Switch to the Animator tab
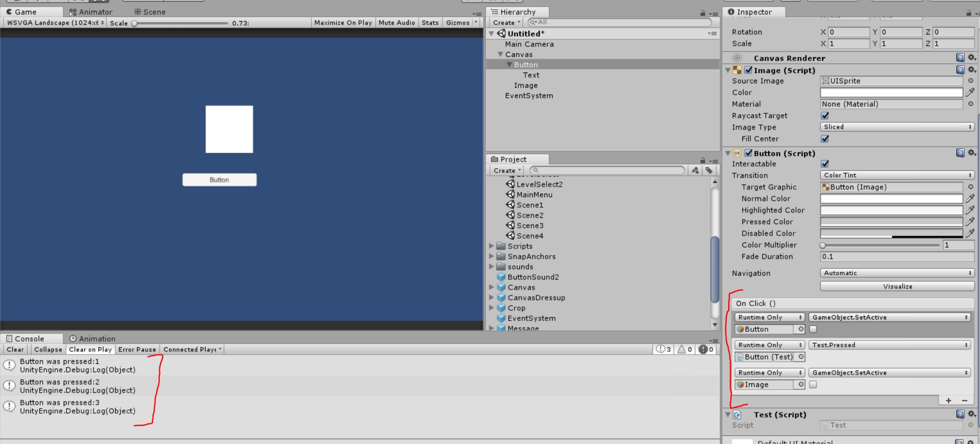The width and height of the screenshot is (980, 444). [x=90, y=12]
